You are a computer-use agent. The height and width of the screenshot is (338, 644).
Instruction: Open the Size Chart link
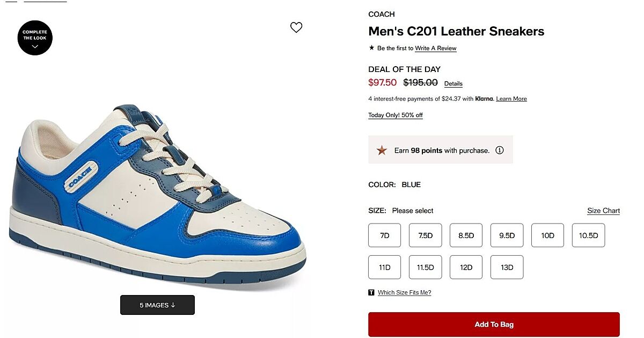tap(603, 211)
